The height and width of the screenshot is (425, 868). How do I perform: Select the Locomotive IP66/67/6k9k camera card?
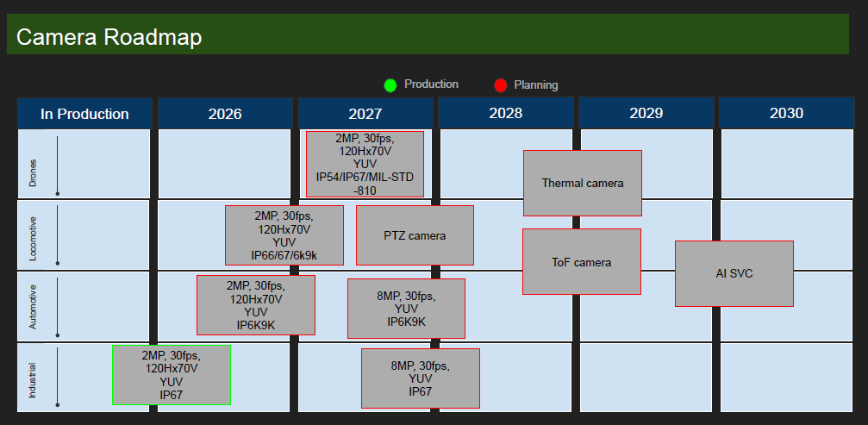pyautogui.click(x=284, y=235)
